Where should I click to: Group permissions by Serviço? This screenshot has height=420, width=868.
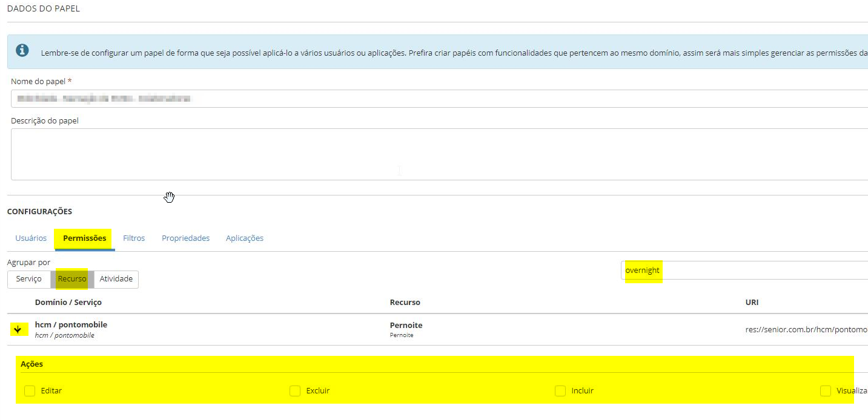pyautogui.click(x=29, y=279)
